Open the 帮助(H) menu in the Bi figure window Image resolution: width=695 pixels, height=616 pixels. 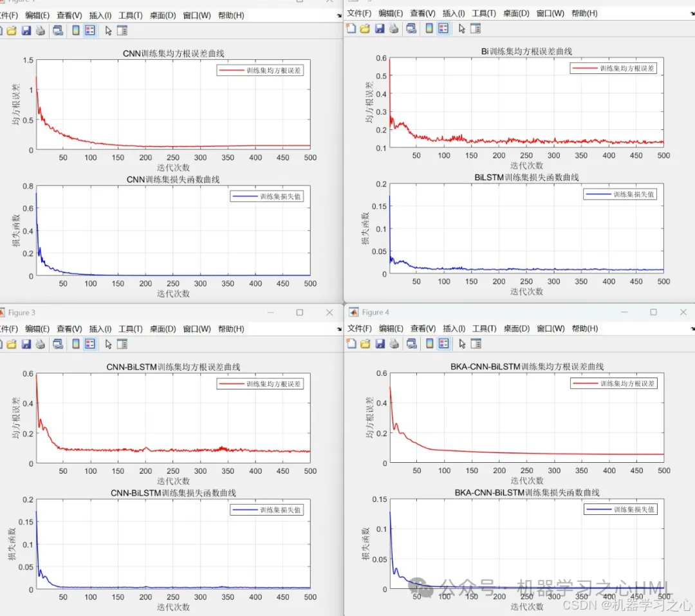coord(584,13)
